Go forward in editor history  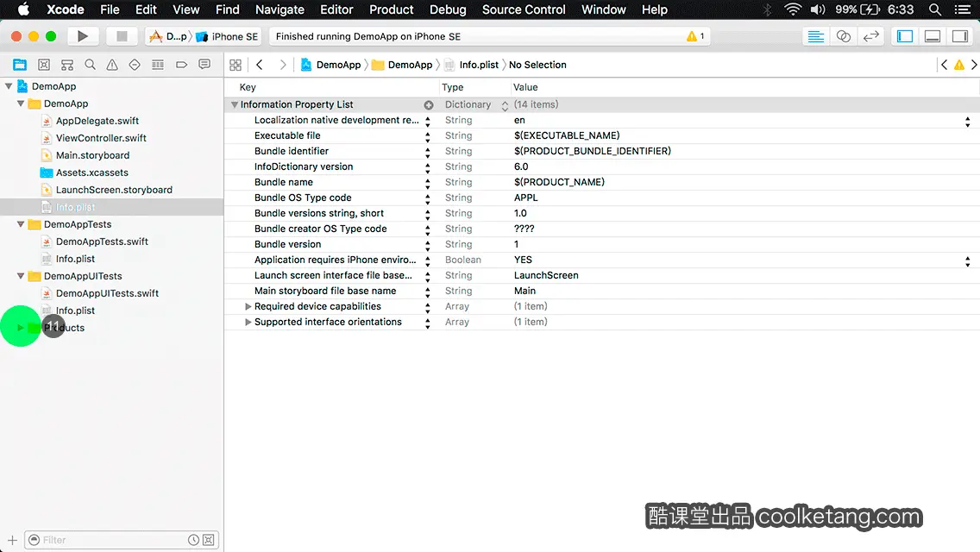pyautogui.click(x=282, y=65)
